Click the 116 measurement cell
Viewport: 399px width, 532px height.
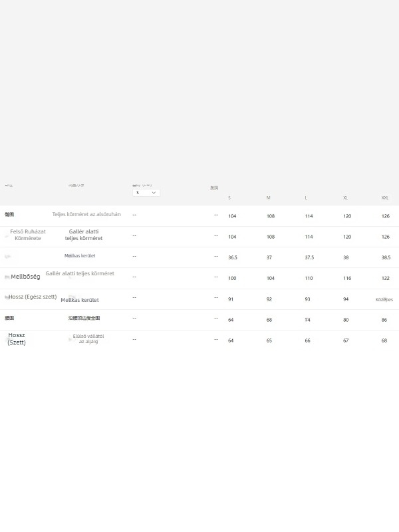[x=347, y=278]
